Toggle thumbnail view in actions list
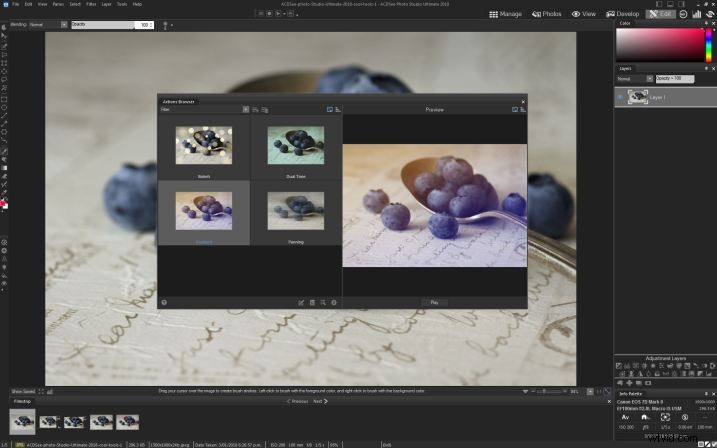 [330, 110]
